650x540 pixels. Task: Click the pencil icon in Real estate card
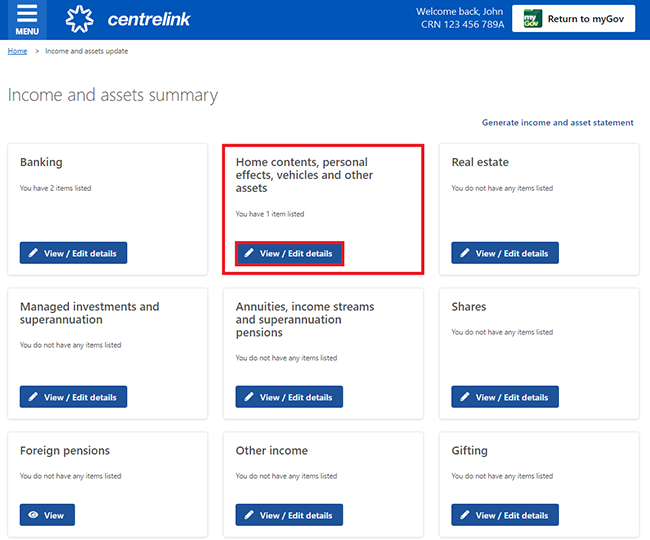click(x=465, y=253)
